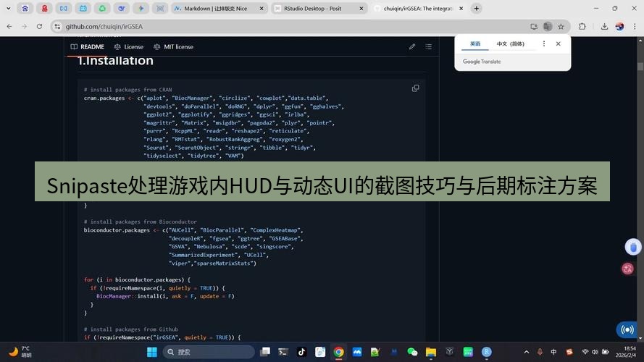Open RStudio from taskbar
The height and width of the screenshot is (362, 644).
click(x=487, y=352)
